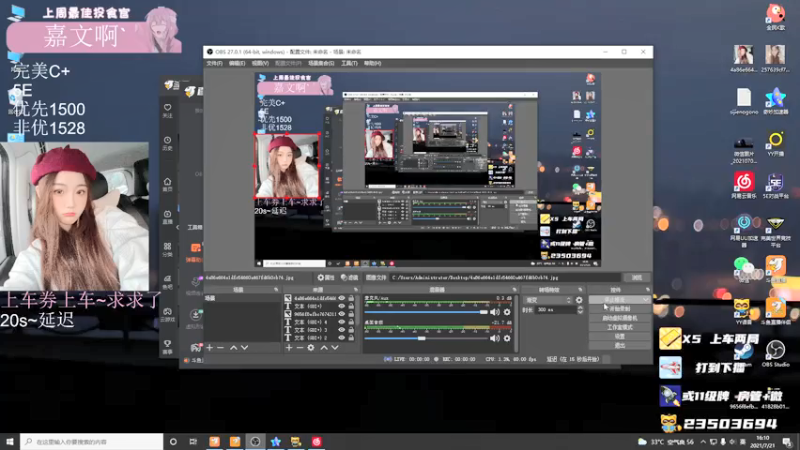Add a new source with plus button
This screenshot has height=450, width=800.
click(x=289, y=347)
